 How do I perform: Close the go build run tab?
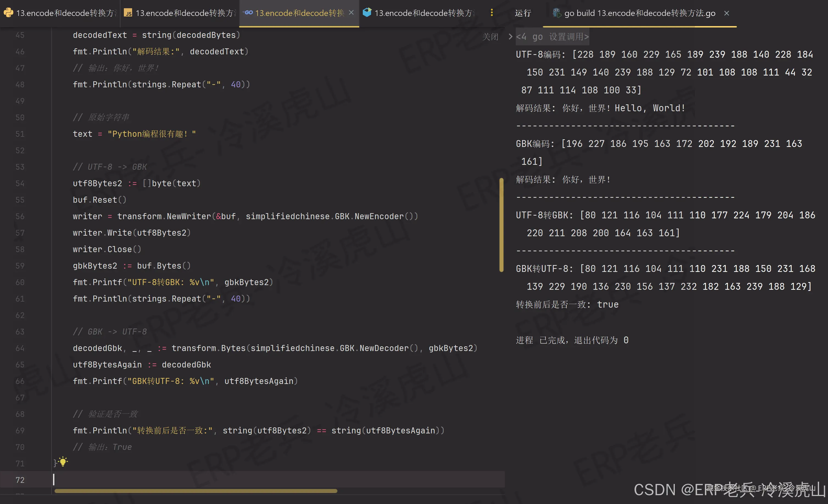coord(726,13)
